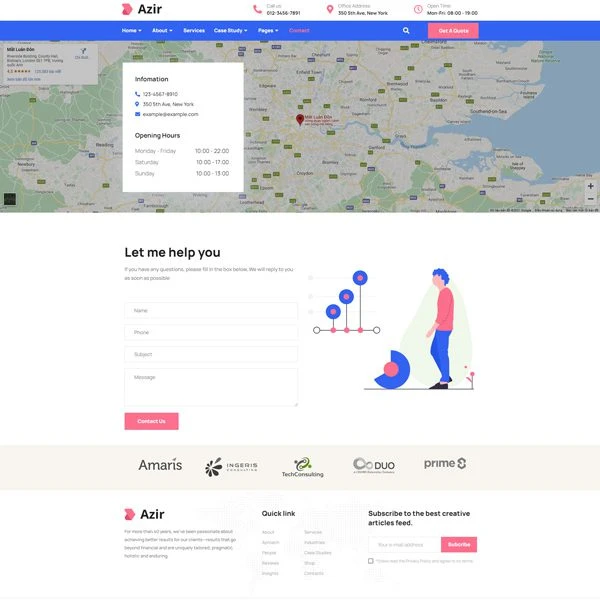Zoom in the map with plus button

tap(591, 186)
